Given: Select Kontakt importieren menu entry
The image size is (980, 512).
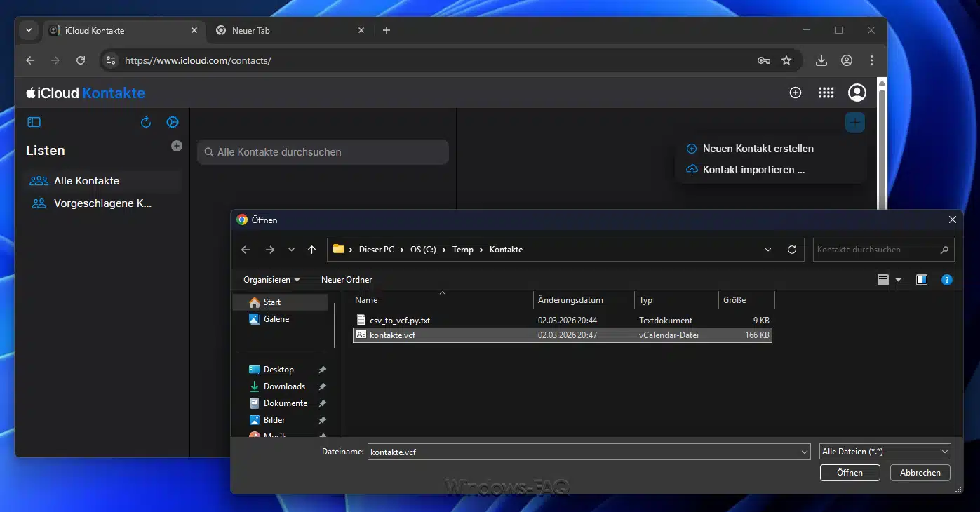Looking at the screenshot, I should pos(753,170).
